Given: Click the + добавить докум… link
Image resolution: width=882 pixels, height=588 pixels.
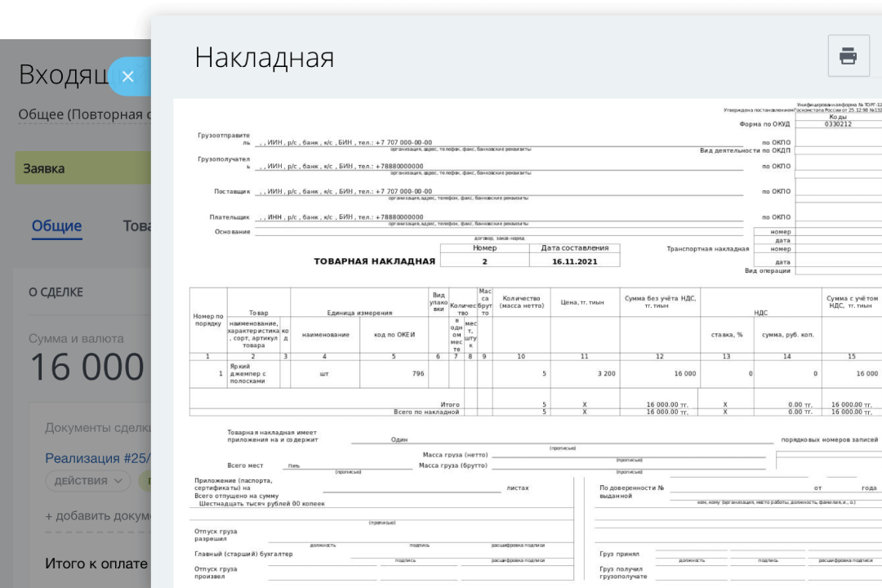Looking at the screenshot, I should pyautogui.click(x=98, y=516).
